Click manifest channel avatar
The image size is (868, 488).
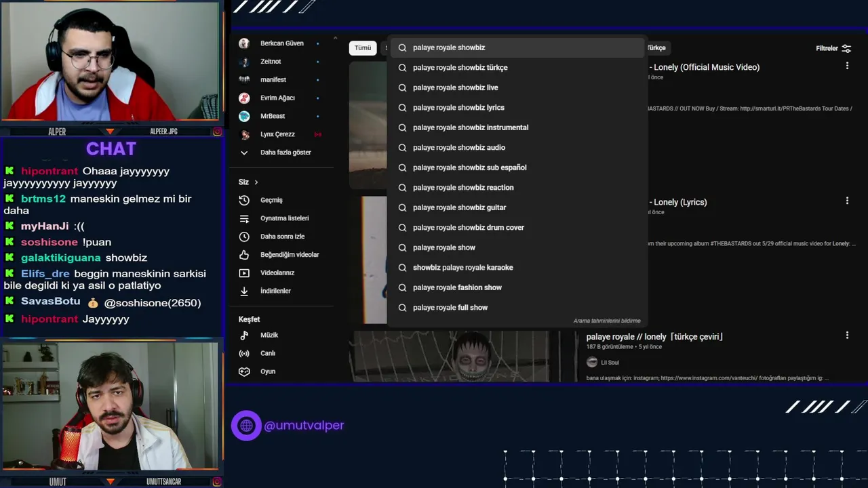244,80
